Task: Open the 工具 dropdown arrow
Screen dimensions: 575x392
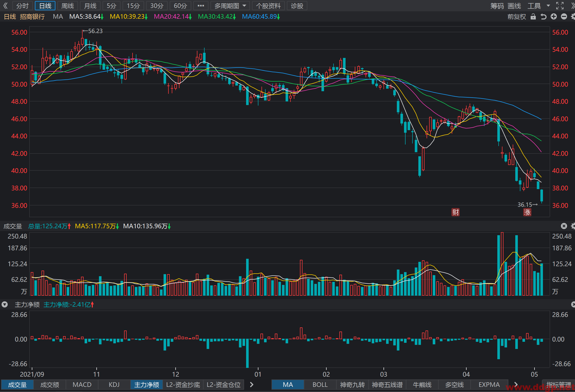Action: click(x=548, y=6)
